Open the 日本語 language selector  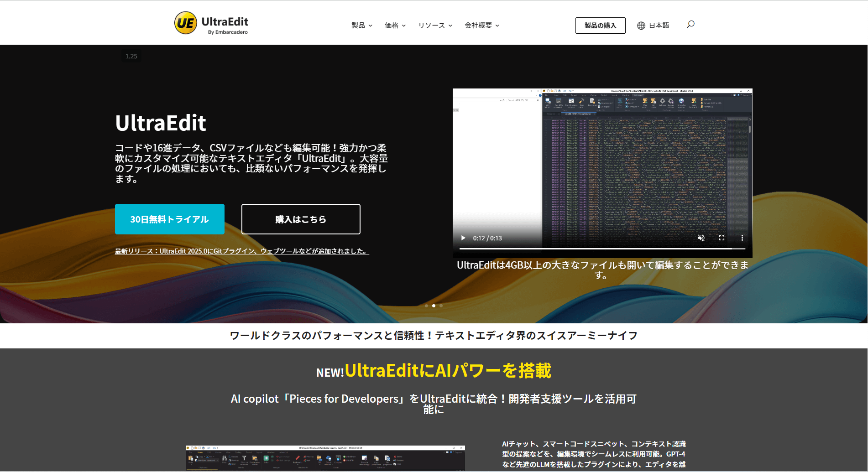click(653, 26)
